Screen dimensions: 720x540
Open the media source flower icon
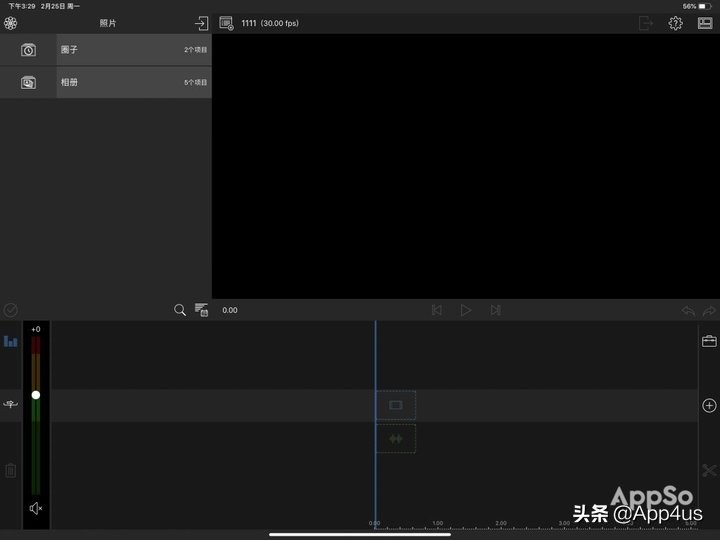[x=11, y=23]
